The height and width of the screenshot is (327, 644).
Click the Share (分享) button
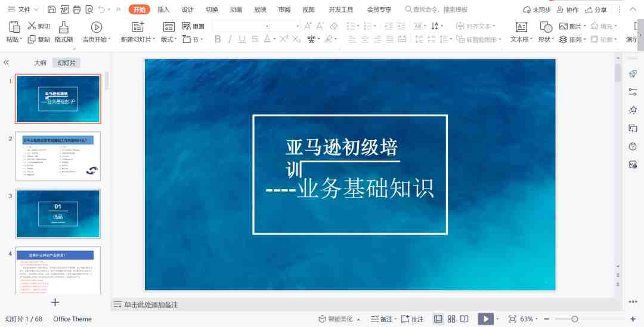pos(596,10)
